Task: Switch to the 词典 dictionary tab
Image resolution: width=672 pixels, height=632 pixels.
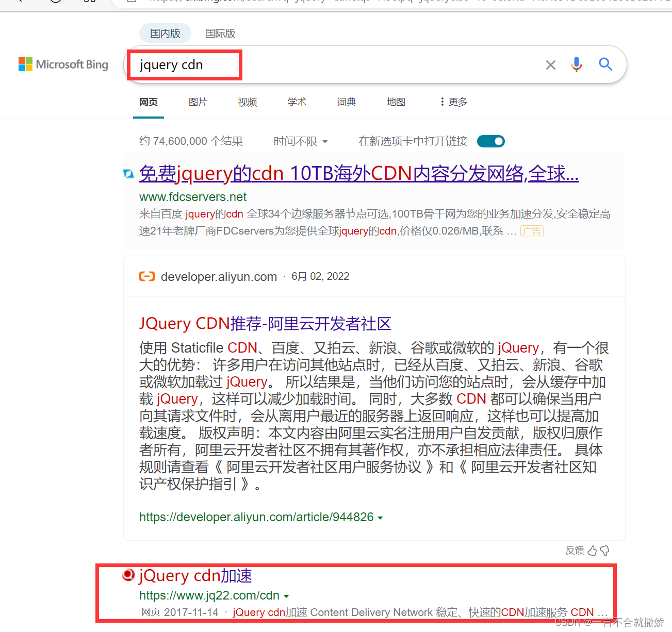Action: (x=347, y=102)
